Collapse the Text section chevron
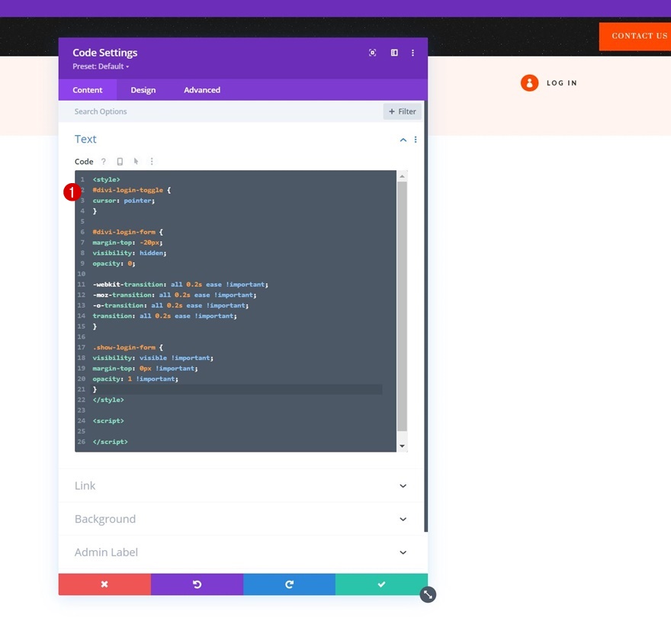This screenshot has height=644, width=671. tap(403, 140)
